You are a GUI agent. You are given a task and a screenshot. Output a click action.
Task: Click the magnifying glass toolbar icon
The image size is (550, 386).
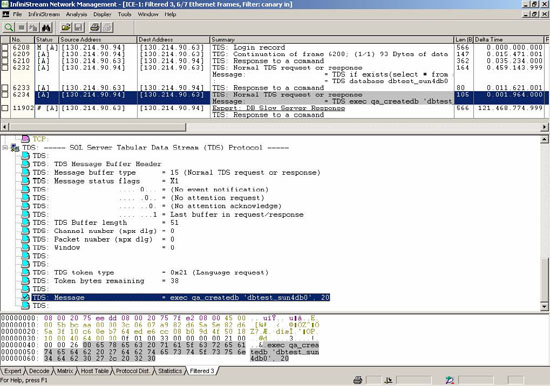point(9,27)
